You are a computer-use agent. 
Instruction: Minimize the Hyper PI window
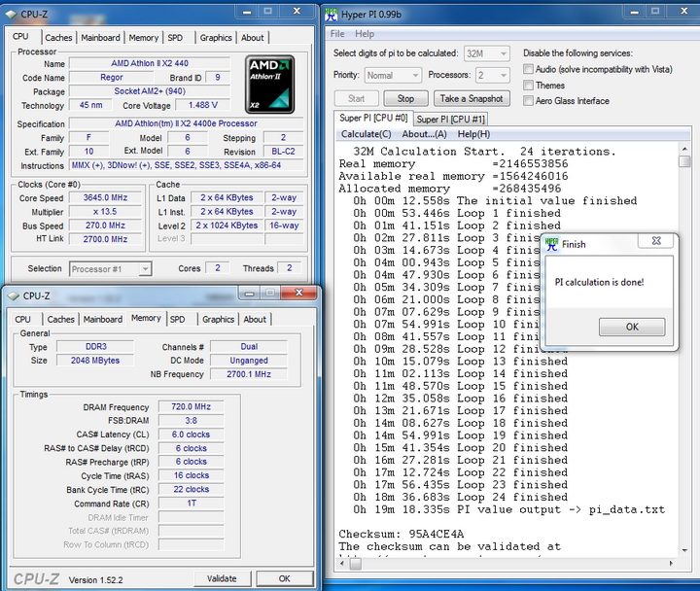634,11
